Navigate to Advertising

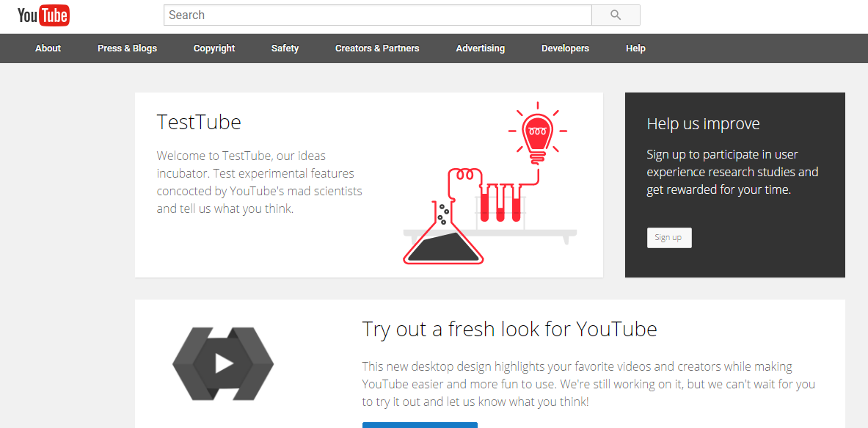click(x=481, y=48)
